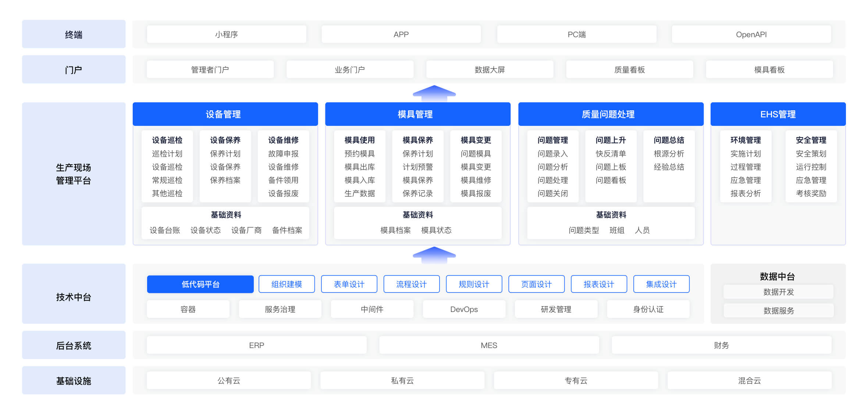
Task: Click 数据开发 in 数据中台
Action: 779,292
